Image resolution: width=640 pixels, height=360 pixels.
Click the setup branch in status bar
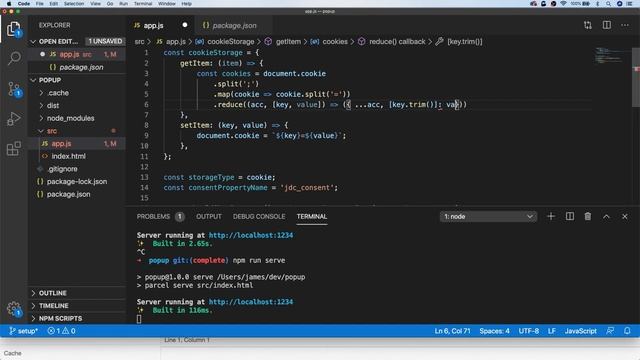click(23, 331)
